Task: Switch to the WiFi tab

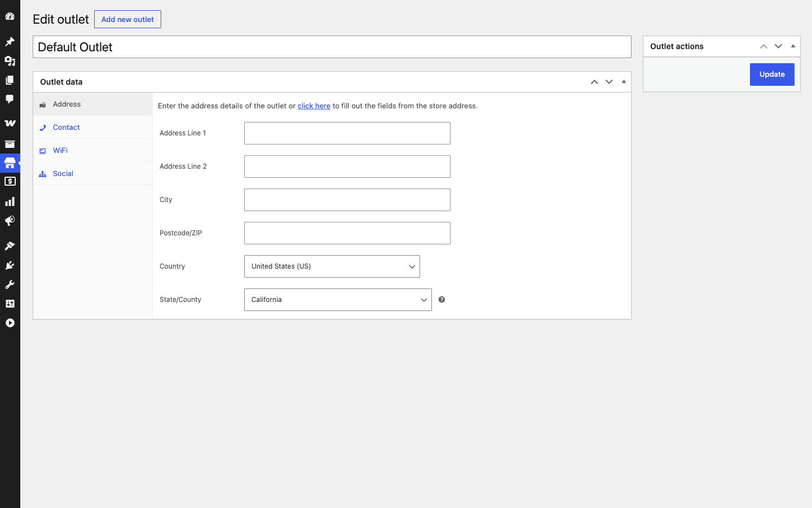Action: [x=93, y=151]
